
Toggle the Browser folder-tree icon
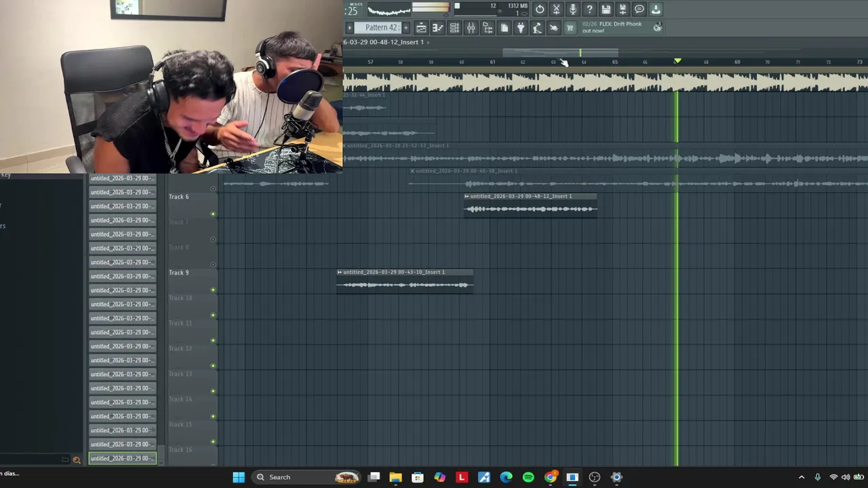pos(488,28)
